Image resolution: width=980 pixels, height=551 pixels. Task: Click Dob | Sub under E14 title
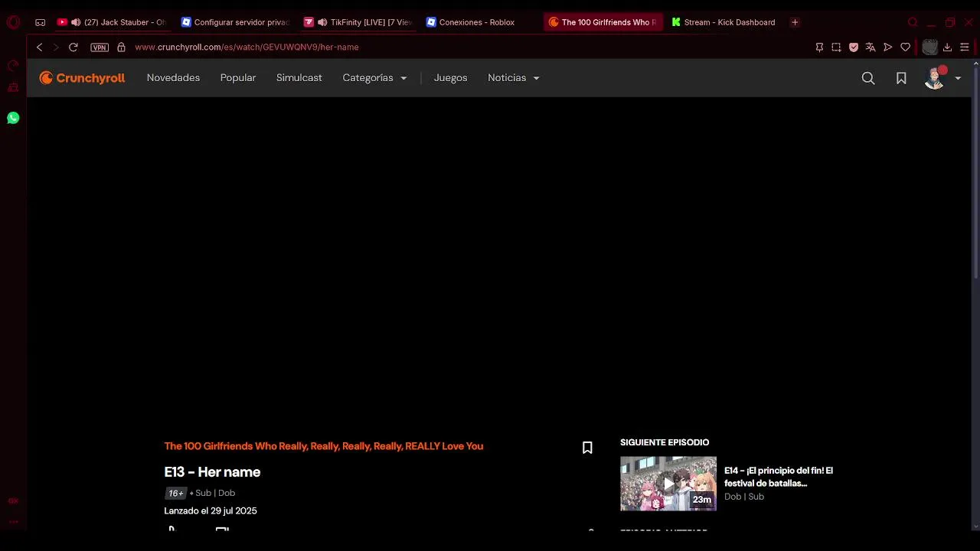(744, 497)
